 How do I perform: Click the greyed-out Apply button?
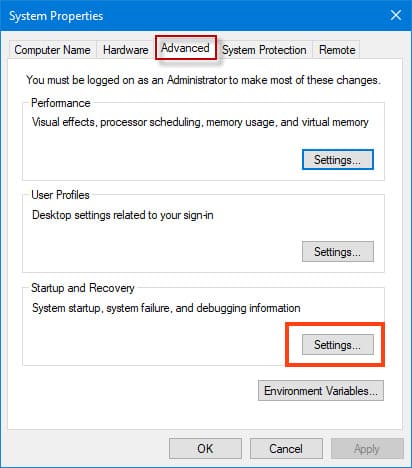pyautogui.click(x=367, y=449)
